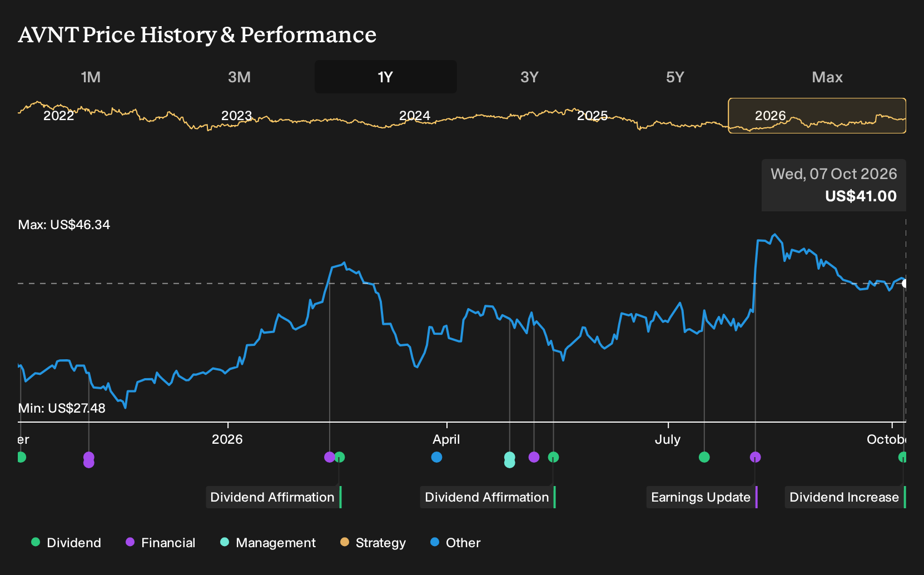Viewport: 924px width, 575px height.
Task: Toggle the Management legend filter
Action: pyautogui.click(x=268, y=543)
